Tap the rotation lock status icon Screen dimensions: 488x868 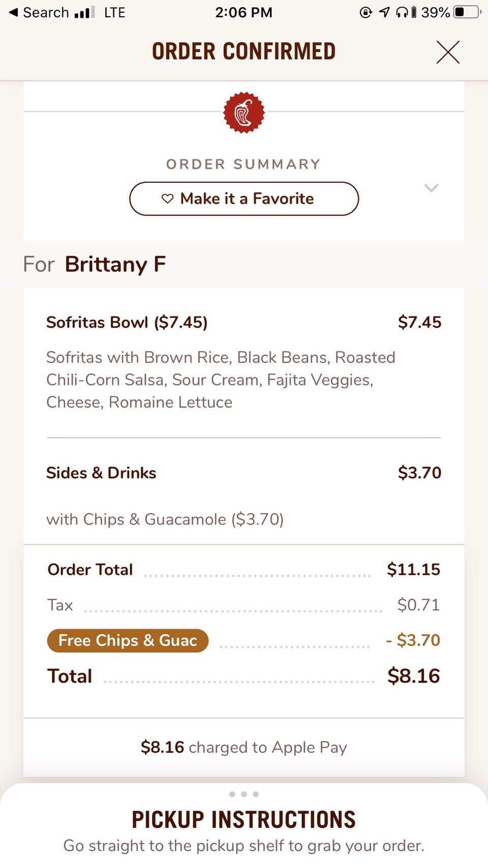(365, 12)
